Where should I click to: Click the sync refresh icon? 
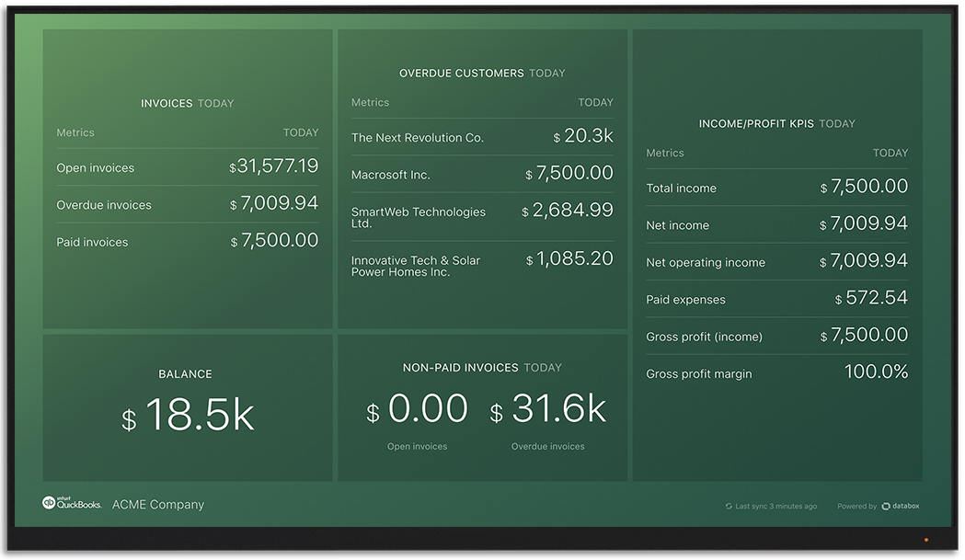[729, 507]
